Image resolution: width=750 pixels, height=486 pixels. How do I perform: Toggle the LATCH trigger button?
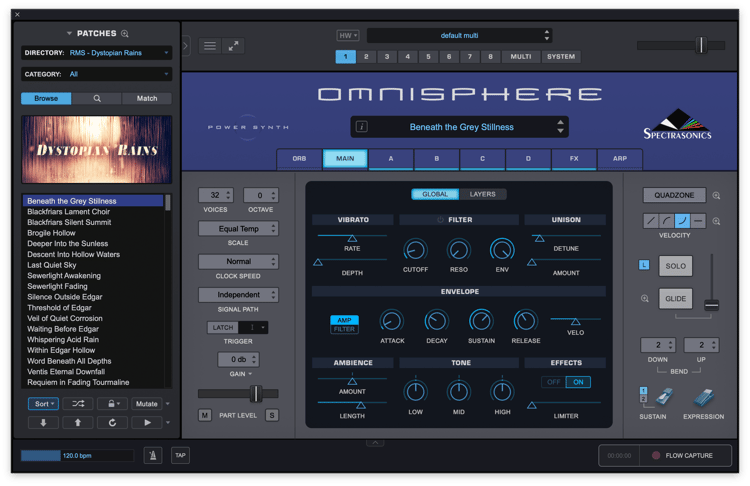click(223, 327)
